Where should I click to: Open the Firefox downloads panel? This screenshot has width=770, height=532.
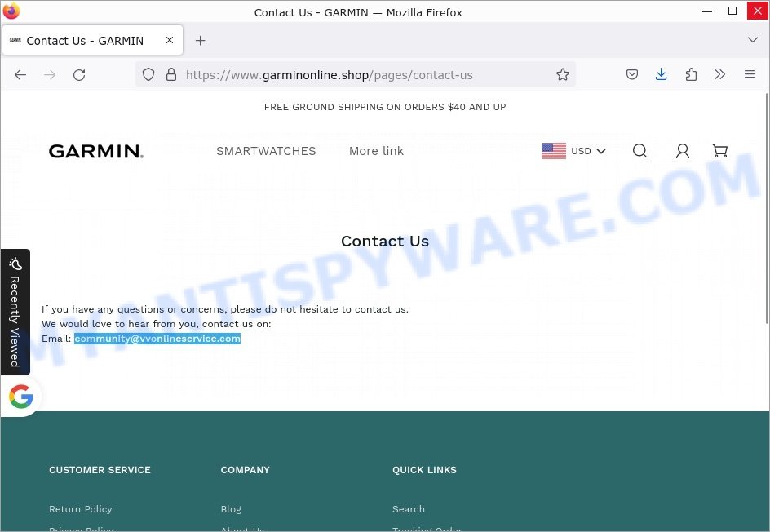661,75
